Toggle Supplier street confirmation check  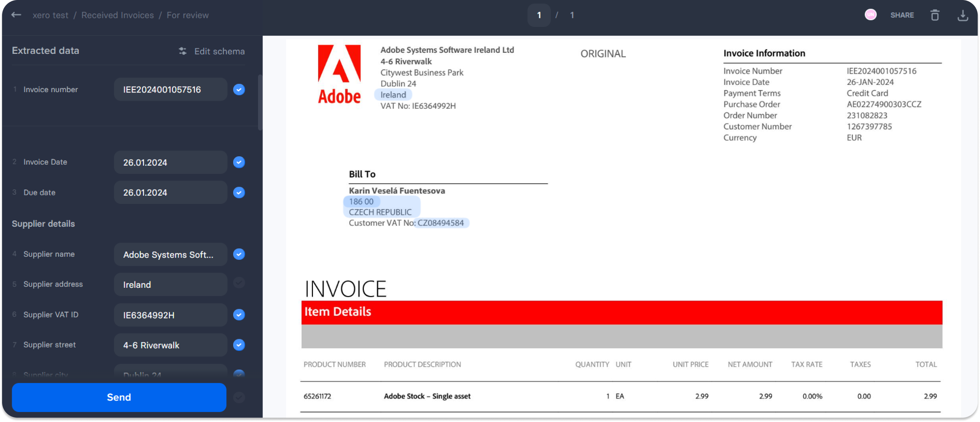pos(239,345)
